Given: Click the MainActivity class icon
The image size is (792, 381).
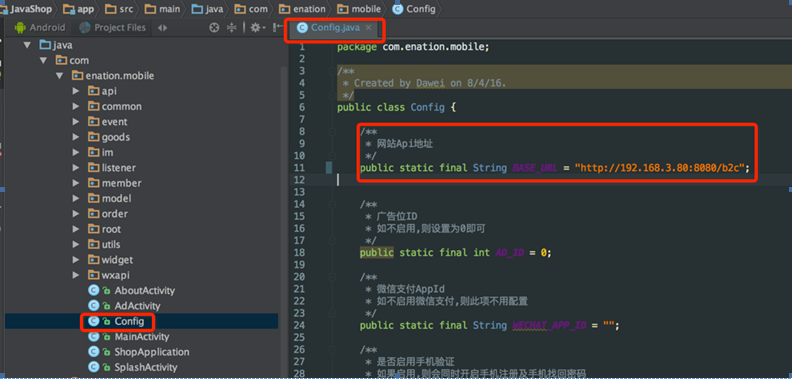Looking at the screenshot, I should point(93,337).
